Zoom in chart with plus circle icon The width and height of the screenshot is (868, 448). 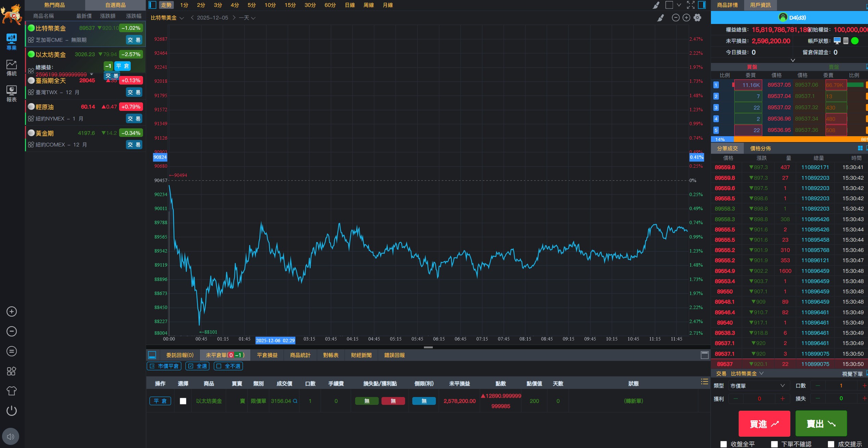pyautogui.click(x=686, y=18)
